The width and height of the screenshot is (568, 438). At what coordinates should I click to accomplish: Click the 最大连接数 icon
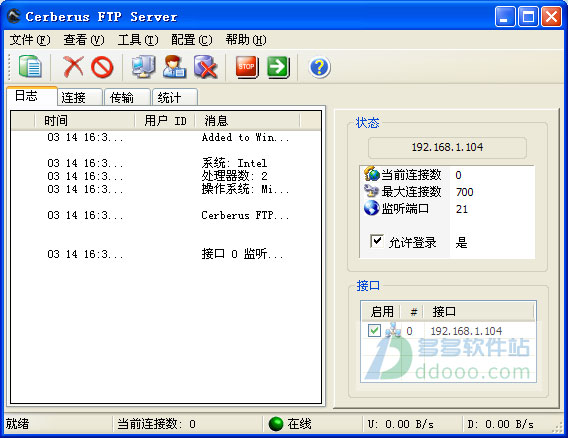[372, 191]
